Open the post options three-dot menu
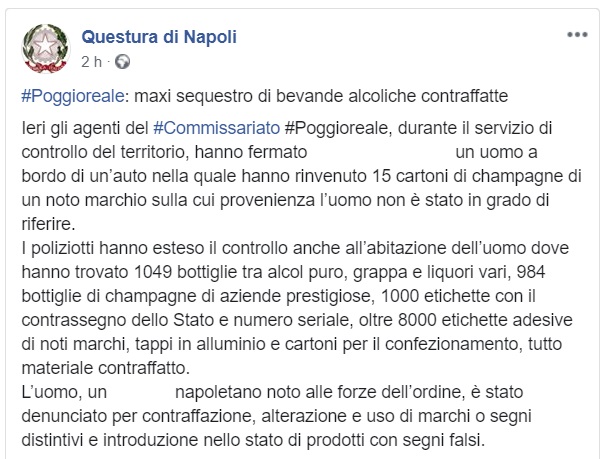The width and height of the screenshot is (606, 459). click(577, 35)
